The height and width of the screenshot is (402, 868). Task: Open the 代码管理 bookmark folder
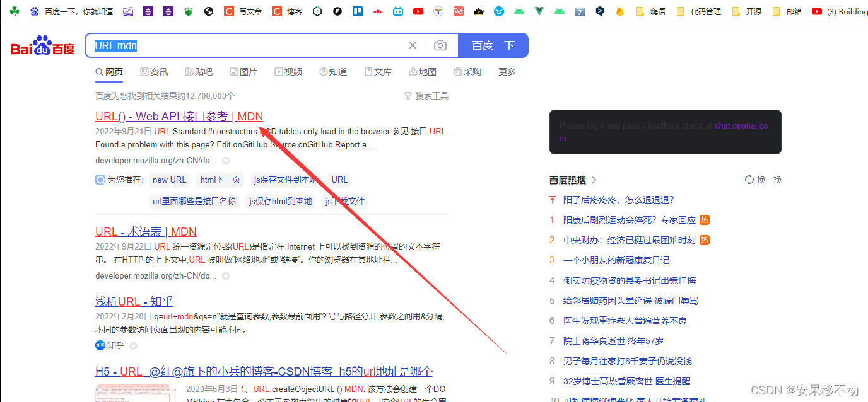point(698,11)
